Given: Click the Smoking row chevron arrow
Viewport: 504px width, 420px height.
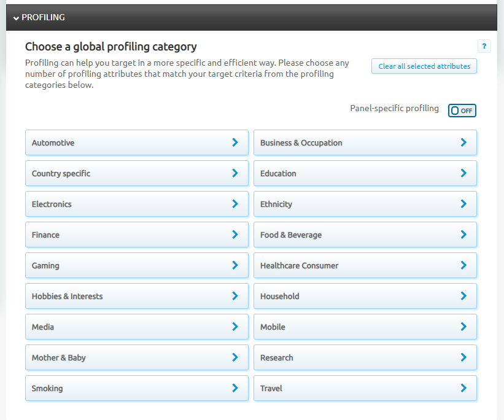Looking at the screenshot, I should tap(235, 388).
